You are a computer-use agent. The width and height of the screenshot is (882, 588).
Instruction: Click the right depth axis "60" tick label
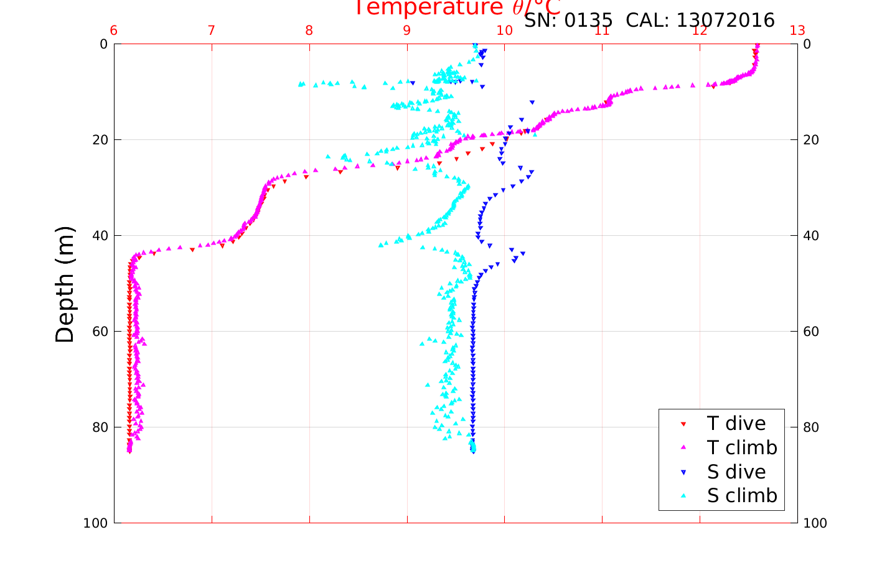811,332
